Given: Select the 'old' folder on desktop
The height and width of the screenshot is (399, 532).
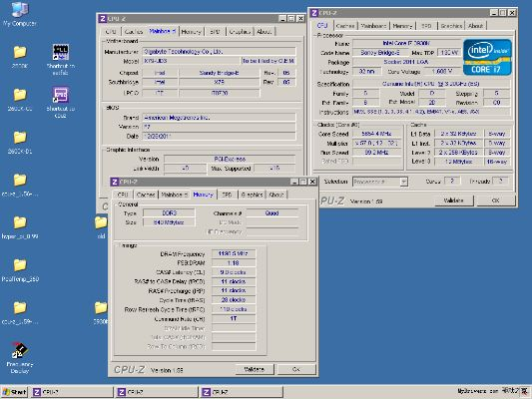Looking at the screenshot, I should [x=101, y=227].
